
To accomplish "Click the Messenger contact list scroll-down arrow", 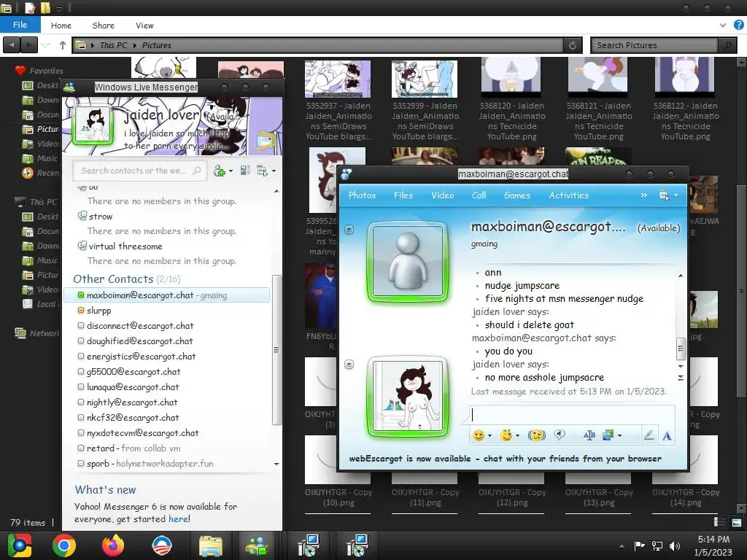I will coord(276,464).
